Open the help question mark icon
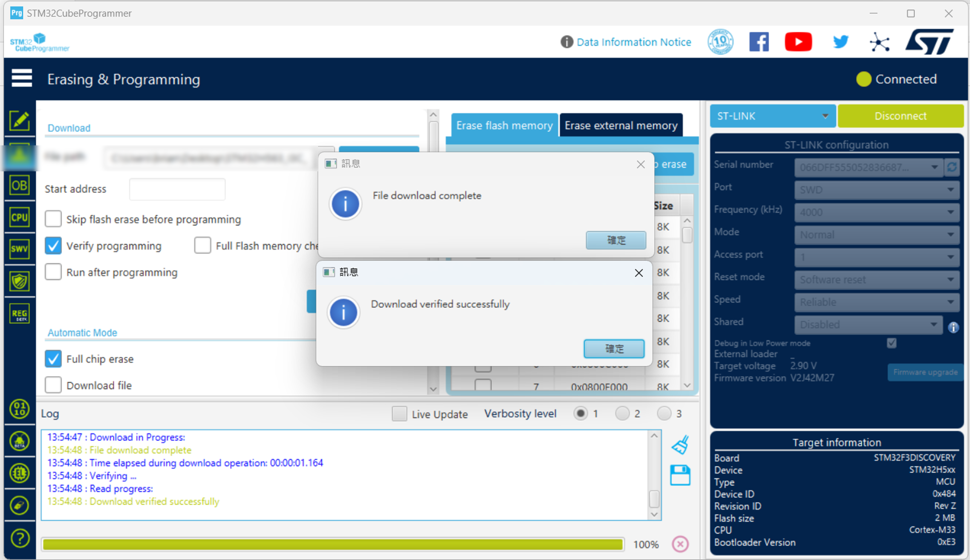The height and width of the screenshot is (560, 970). click(x=20, y=538)
